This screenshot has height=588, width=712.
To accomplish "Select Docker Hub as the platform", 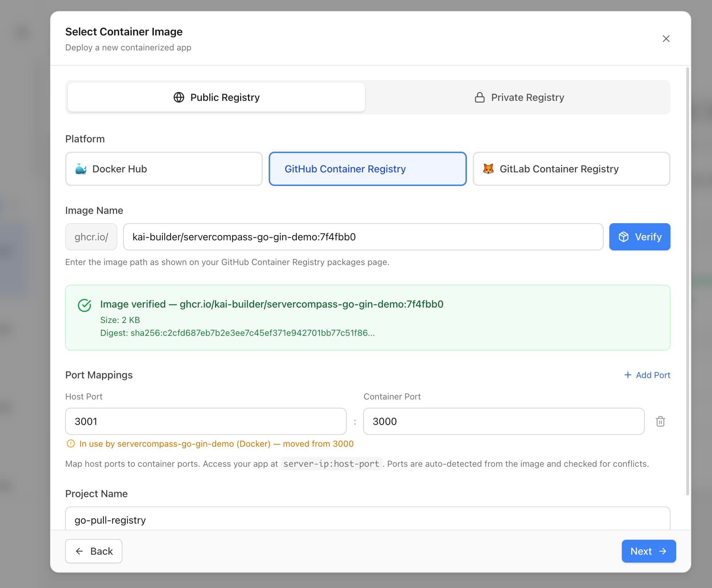I will (164, 168).
